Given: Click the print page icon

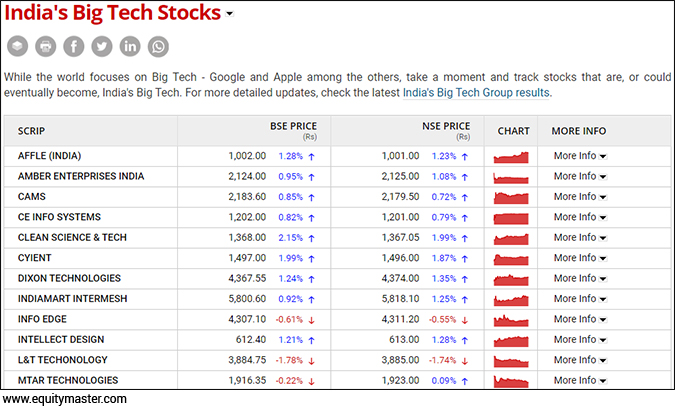Looking at the screenshot, I should click(x=46, y=47).
